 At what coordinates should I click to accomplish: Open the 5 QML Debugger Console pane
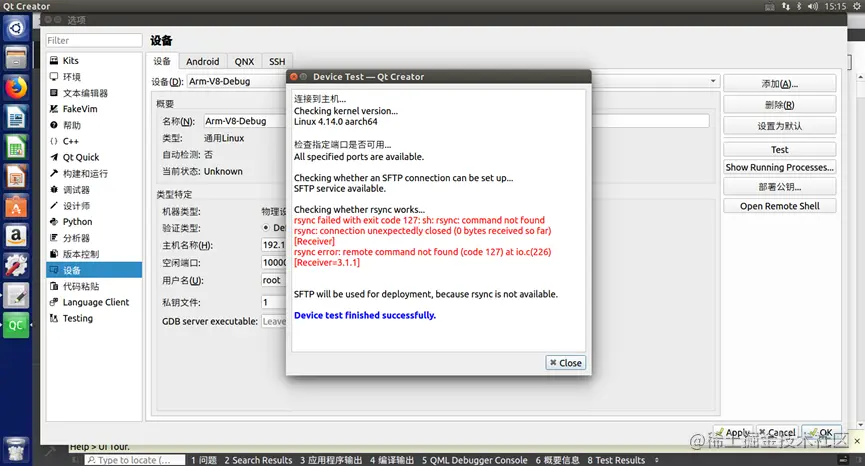(474, 460)
